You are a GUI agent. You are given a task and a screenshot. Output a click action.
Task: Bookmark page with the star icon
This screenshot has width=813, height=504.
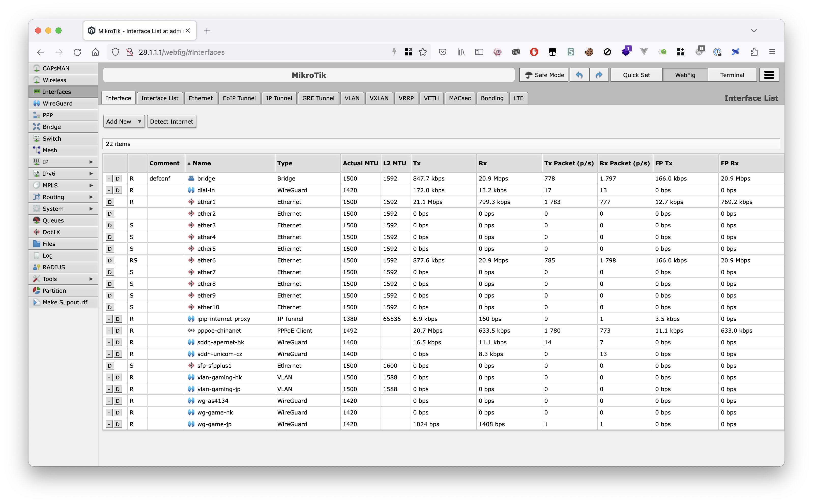(x=423, y=52)
